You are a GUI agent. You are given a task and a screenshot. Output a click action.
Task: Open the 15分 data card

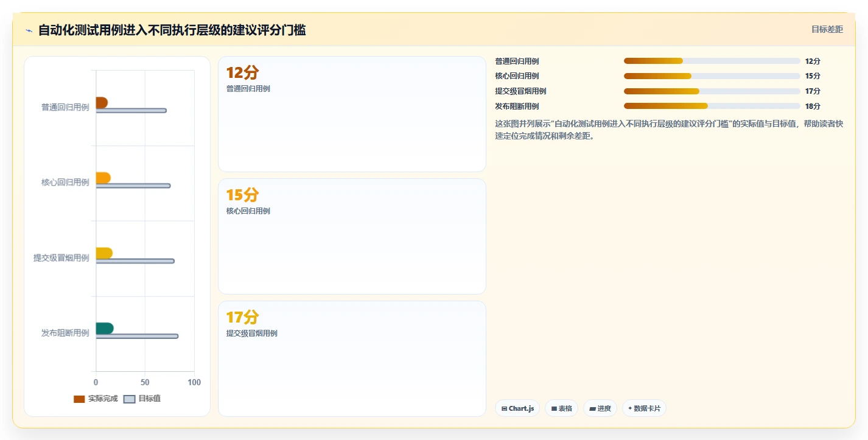click(x=352, y=237)
